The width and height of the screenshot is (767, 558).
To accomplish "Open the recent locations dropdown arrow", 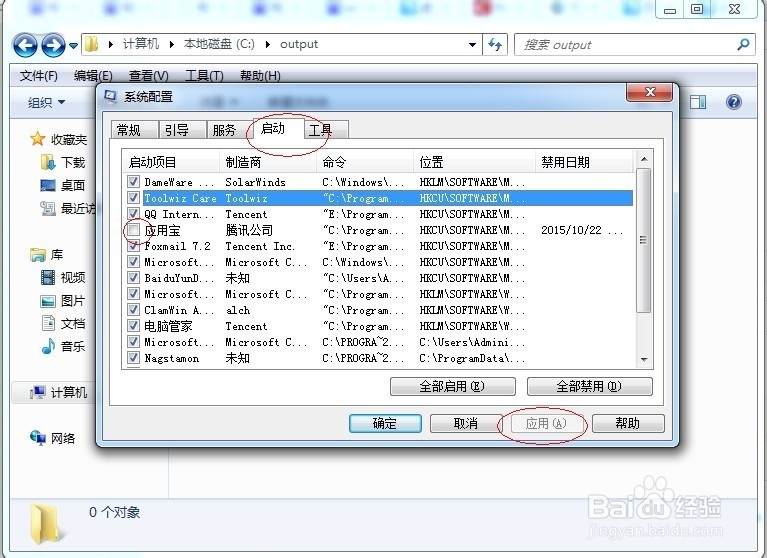I will pyautogui.click(x=73, y=45).
